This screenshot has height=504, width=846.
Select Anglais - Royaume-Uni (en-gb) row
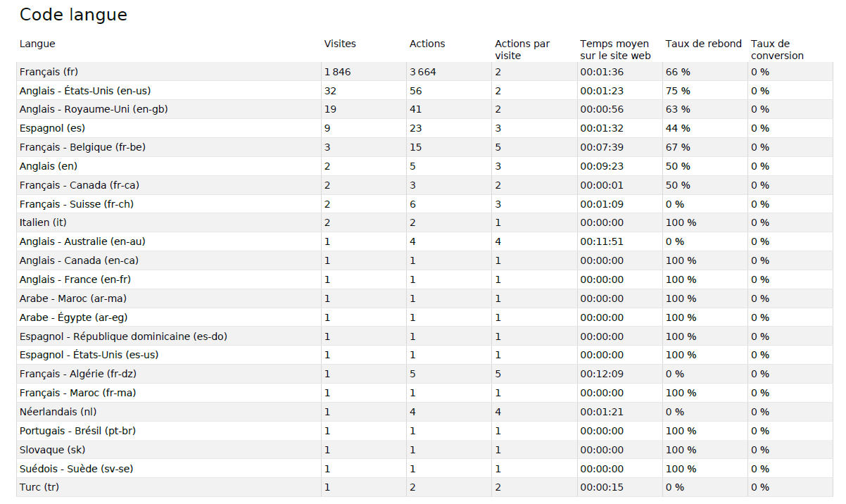(94, 109)
